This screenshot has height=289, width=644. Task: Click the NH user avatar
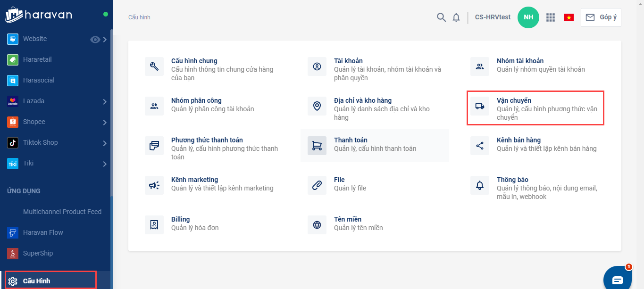click(528, 17)
